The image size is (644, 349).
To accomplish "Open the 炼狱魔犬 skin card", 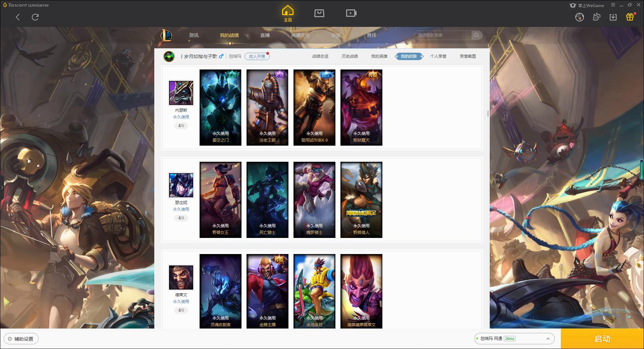I will tap(361, 107).
